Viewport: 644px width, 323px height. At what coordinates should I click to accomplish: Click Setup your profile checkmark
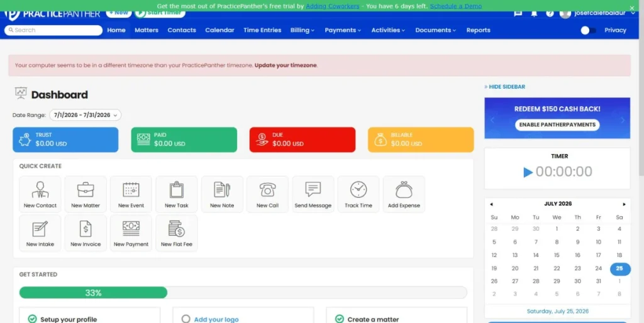pyautogui.click(x=32, y=319)
